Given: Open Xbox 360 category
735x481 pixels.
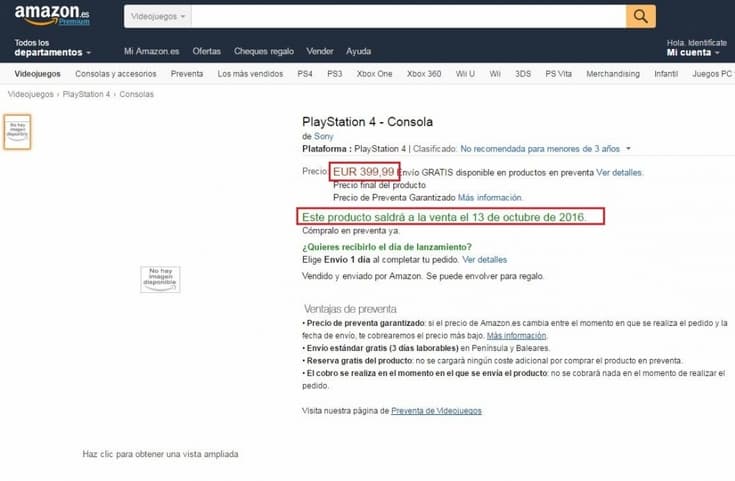Looking at the screenshot, I should click(424, 74).
